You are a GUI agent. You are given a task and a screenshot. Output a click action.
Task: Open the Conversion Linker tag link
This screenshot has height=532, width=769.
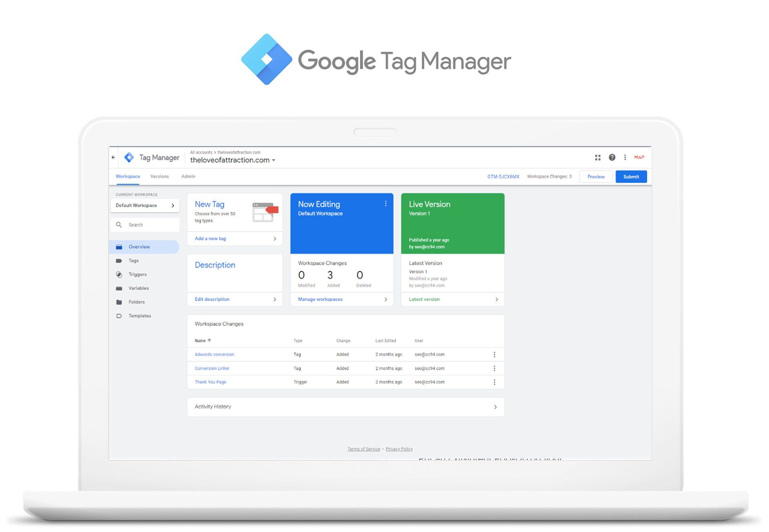(x=212, y=368)
